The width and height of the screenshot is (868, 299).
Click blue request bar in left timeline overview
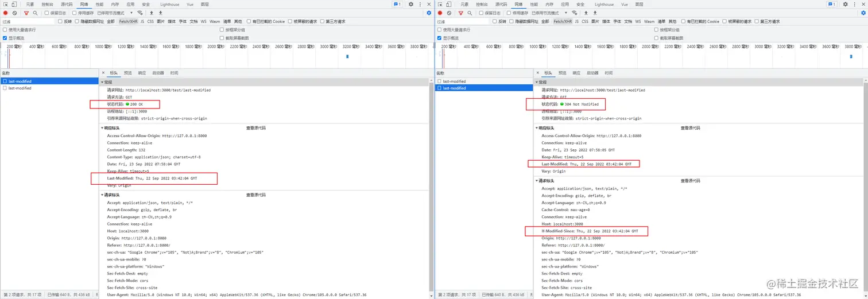(x=347, y=56)
